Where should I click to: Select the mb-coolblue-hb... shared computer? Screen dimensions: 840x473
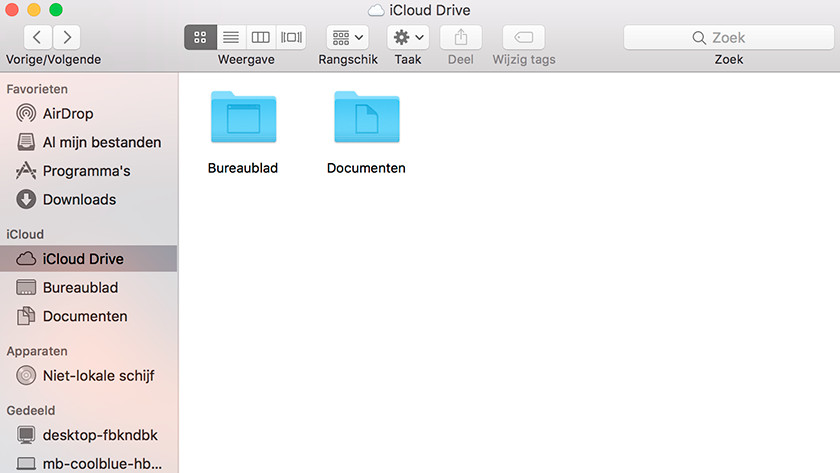click(88, 463)
